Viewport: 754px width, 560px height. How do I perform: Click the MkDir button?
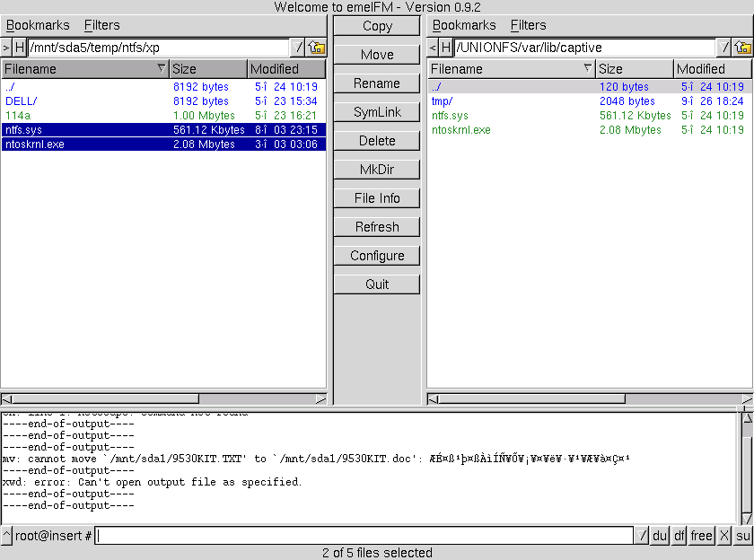click(377, 170)
